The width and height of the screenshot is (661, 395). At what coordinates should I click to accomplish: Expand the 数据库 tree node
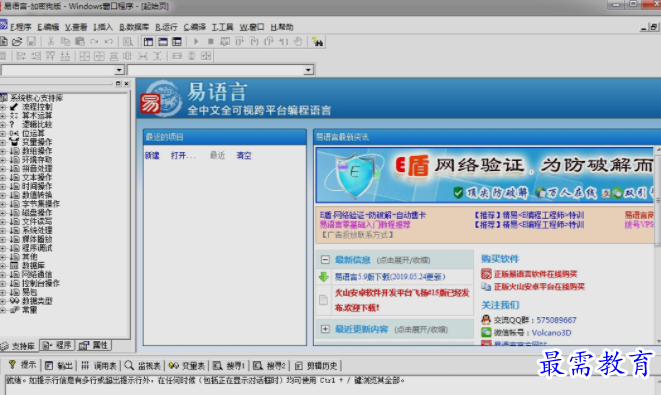pos(3,266)
